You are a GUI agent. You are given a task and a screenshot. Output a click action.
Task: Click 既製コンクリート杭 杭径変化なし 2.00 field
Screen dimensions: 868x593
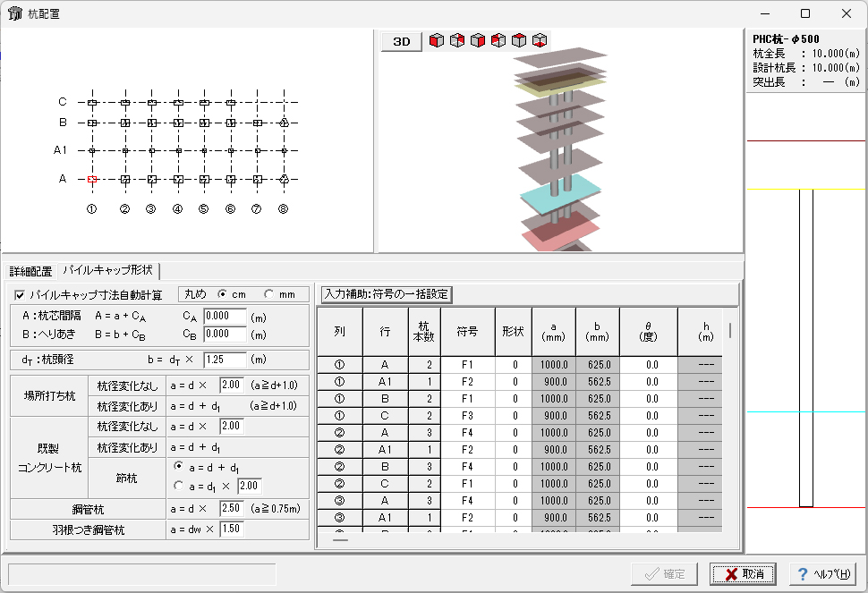232,426
